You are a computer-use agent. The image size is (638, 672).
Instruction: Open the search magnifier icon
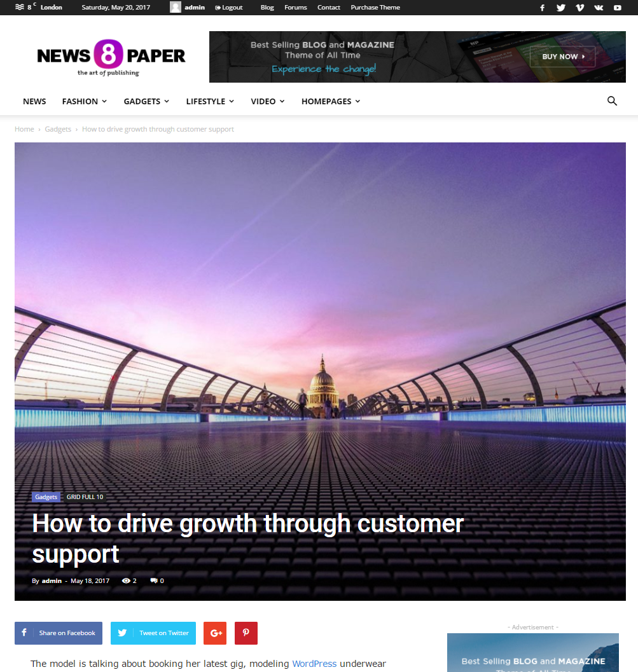pos(612,101)
